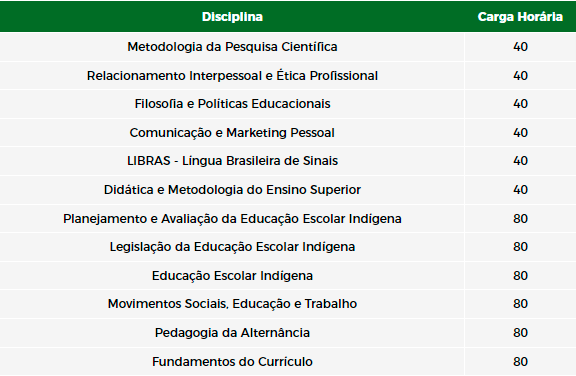
Task: Select Didática e Metodologia do Ensino Superior
Action: 232,190
